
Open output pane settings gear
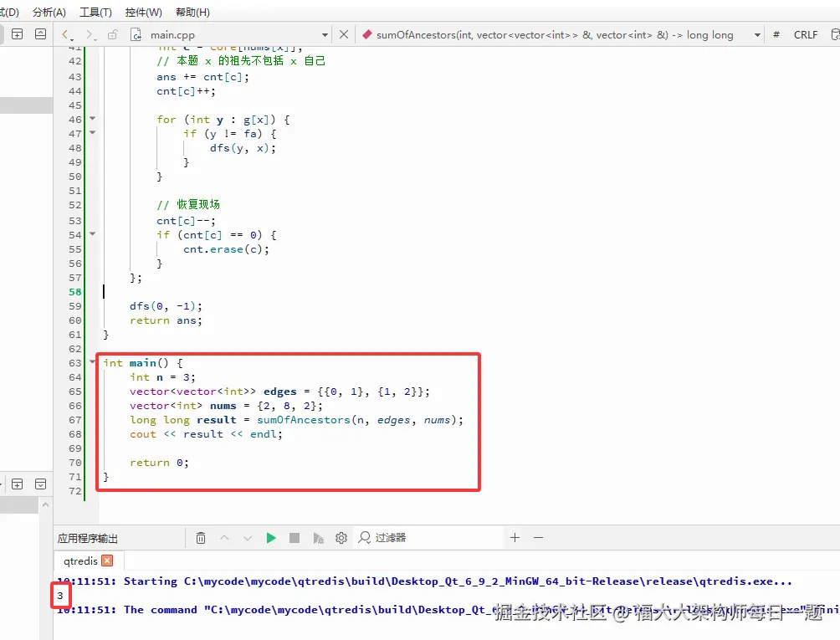(x=341, y=538)
